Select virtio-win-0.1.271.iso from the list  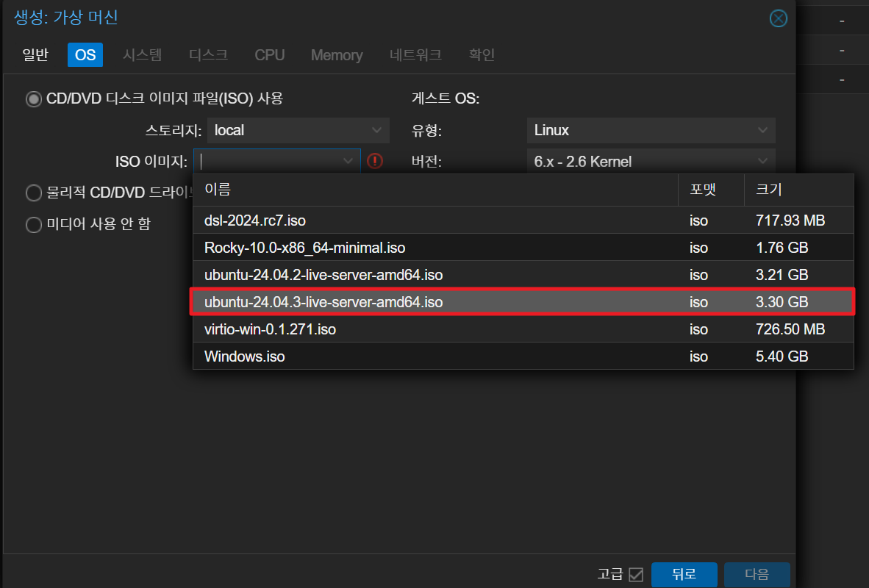(523, 329)
